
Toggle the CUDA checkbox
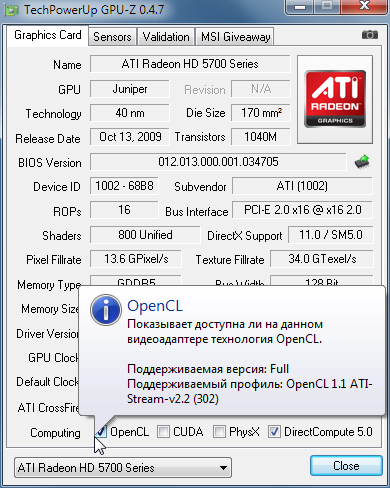click(x=163, y=431)
